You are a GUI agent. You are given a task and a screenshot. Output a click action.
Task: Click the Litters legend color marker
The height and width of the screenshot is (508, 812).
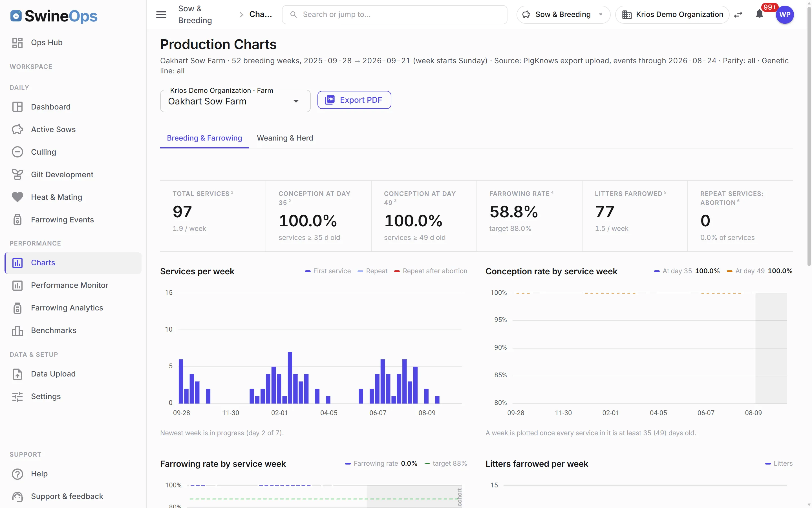click(768, 464)
